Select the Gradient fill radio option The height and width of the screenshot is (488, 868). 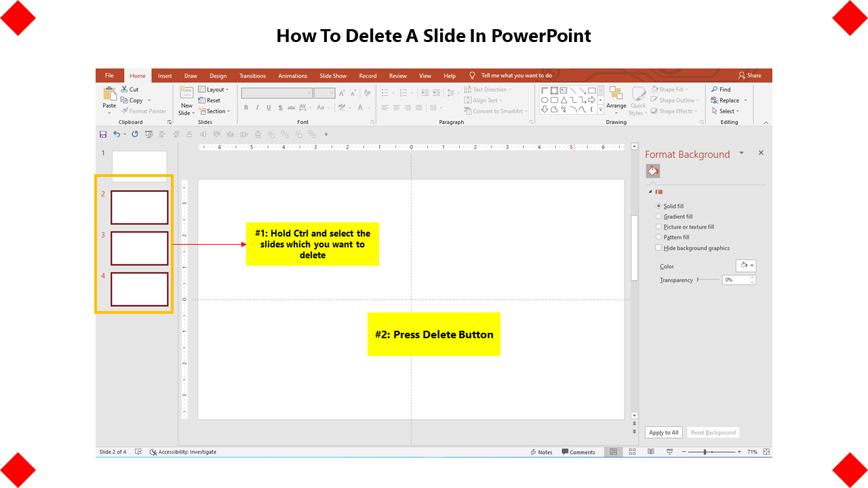(x=658, y=216)
